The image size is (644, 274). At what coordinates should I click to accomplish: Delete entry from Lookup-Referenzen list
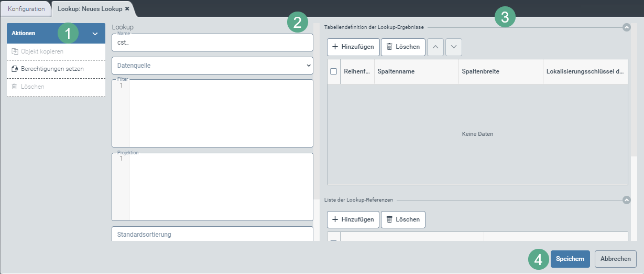tap(403, 219)
